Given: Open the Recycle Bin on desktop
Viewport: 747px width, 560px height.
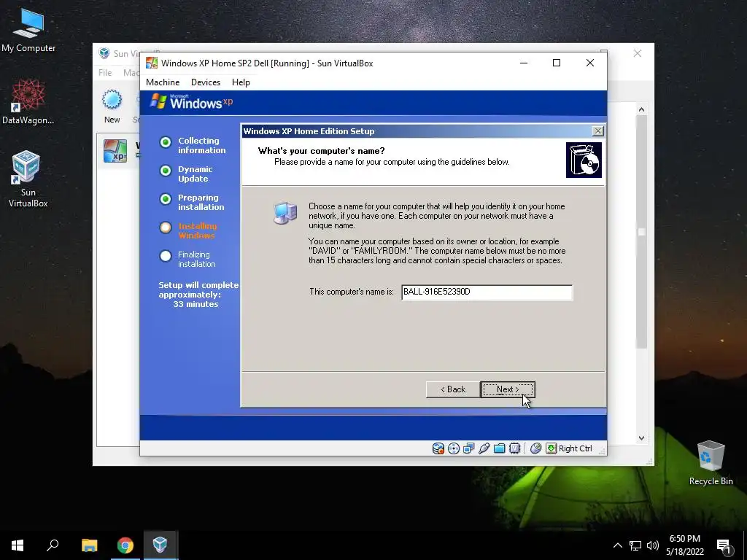Looking at the screenshot, I should (711, 463).
